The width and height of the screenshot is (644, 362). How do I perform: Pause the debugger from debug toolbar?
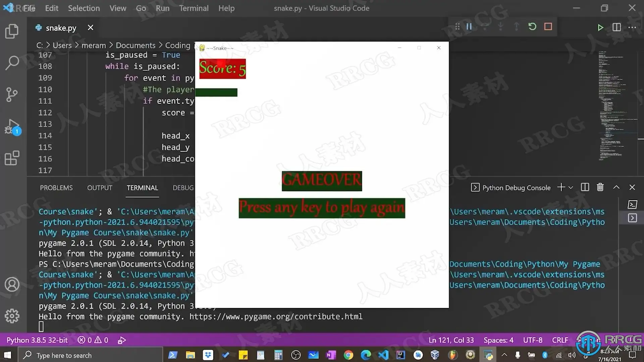469,26
